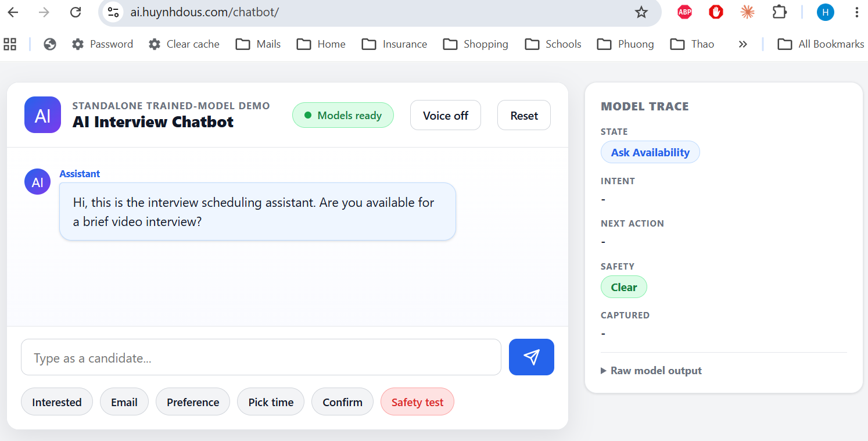The height and width of the screenshot is (441, 868).
Task: Go back using the browser back arrow
Action: coord(13,12)
